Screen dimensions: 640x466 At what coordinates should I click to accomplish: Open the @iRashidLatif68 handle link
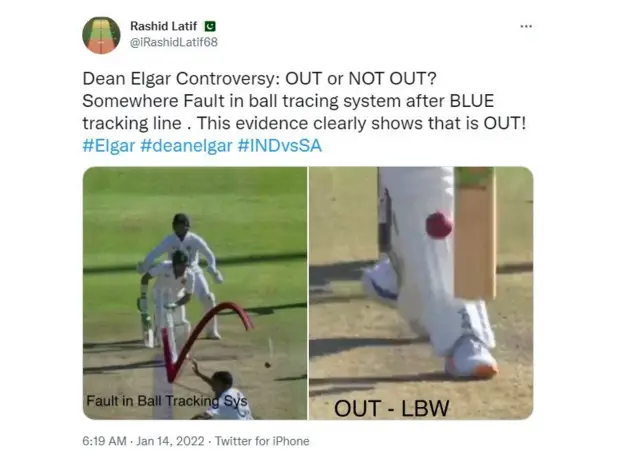(174, 42)
